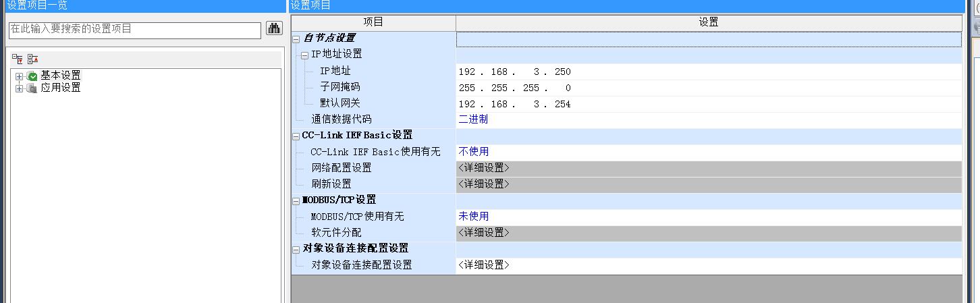
Task: Expand the 基本设置 tree node
Action: [x=19, y=76]
